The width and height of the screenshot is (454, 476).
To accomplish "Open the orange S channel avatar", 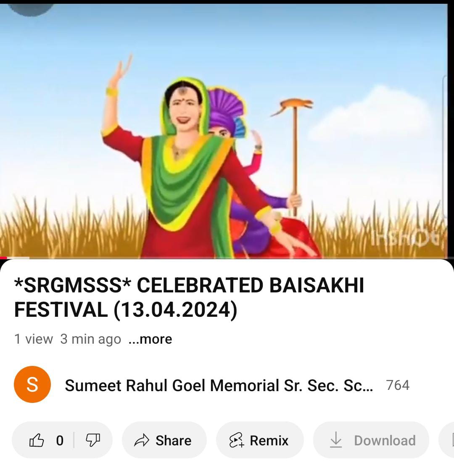I will [32, 385].
